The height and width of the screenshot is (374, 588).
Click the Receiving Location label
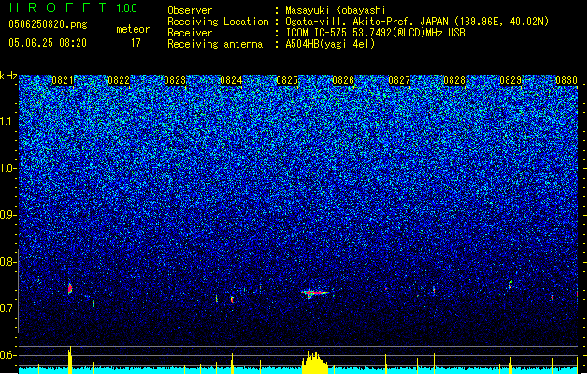[218, 22]
